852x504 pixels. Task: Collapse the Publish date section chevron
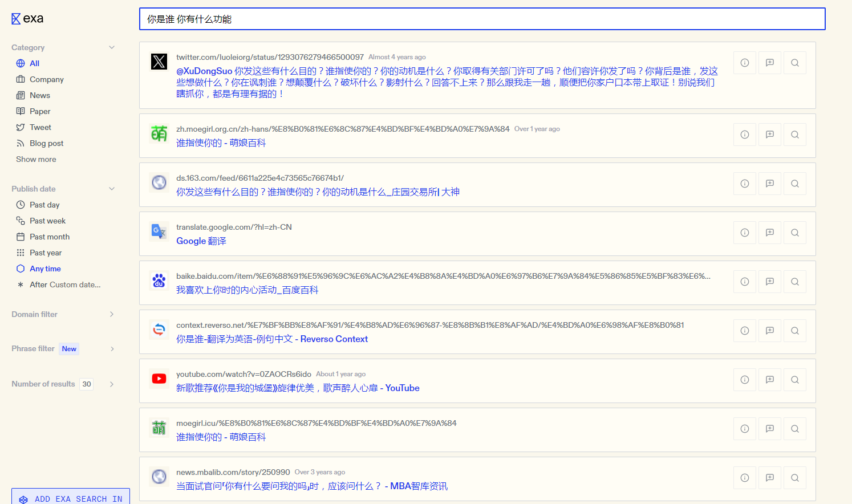point(112,189)
